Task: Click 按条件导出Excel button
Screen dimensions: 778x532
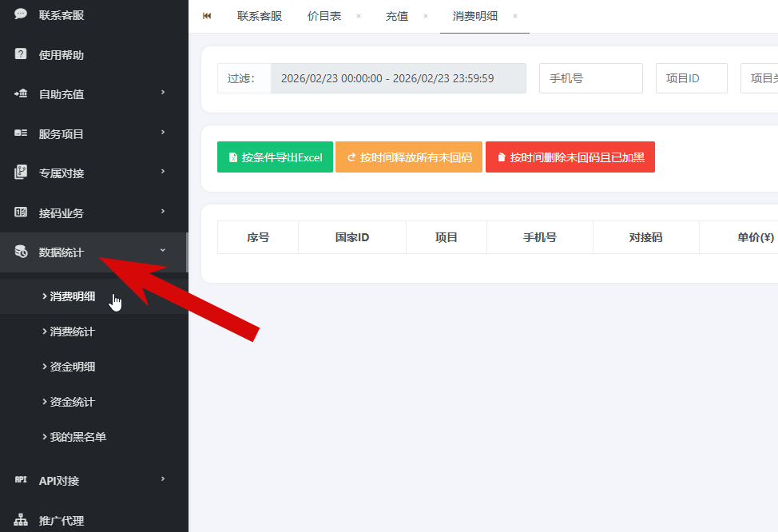Action: pyautogui.click(x=275, y=157)
